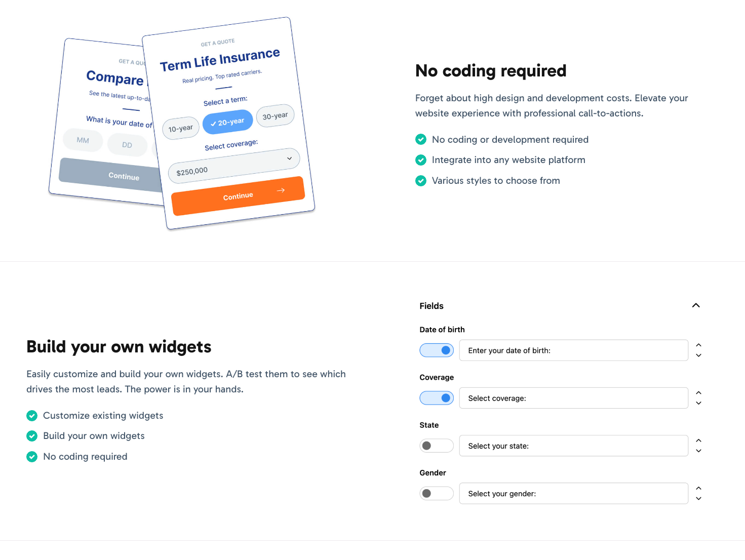This screenshot has height=560, width=745.
Task: Enable the Gender field toggle
Action: [437, 493]
